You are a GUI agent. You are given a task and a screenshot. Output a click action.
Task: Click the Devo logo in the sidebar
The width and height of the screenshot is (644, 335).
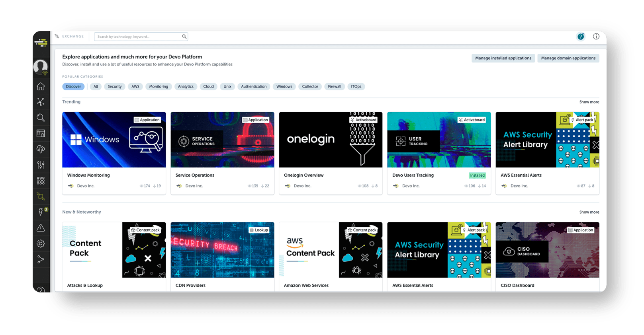(x=41, y=42)
